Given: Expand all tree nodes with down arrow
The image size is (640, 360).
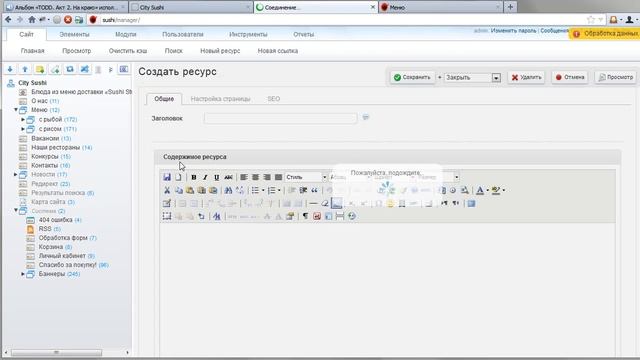Looking at the screenshot, I should [10, 69].
